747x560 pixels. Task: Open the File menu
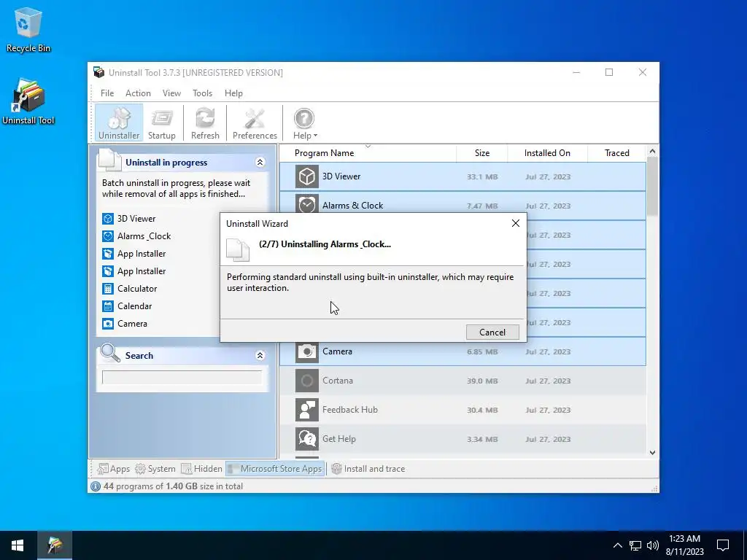[x=107, y=93]
